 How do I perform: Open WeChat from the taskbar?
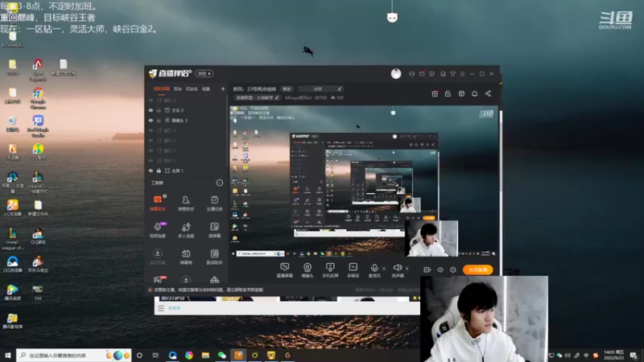coord(222,356)
